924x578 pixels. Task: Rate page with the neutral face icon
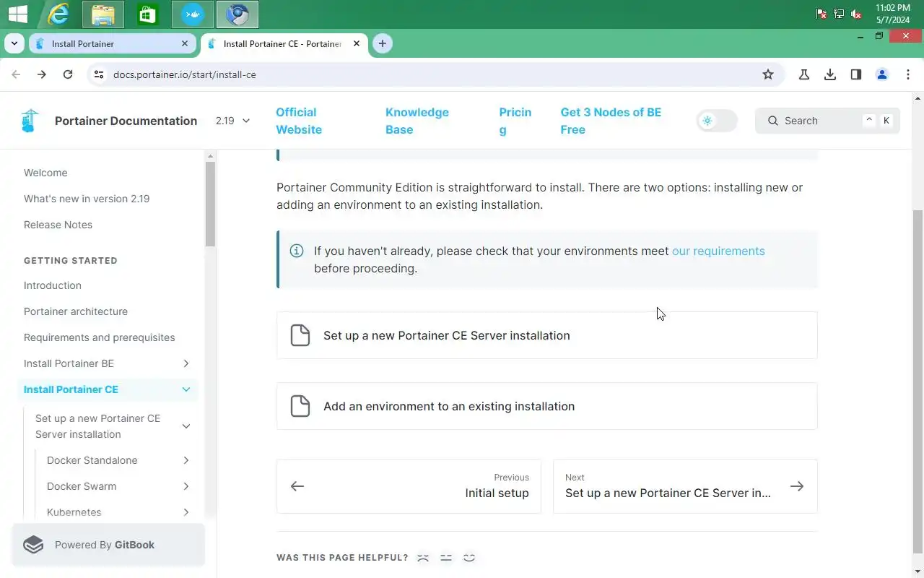[446, 558]
